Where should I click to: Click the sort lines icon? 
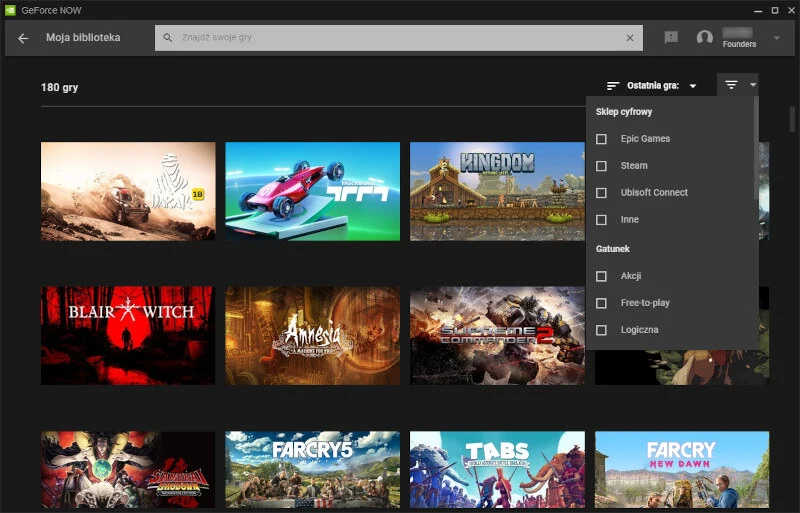tap(613, 86)
